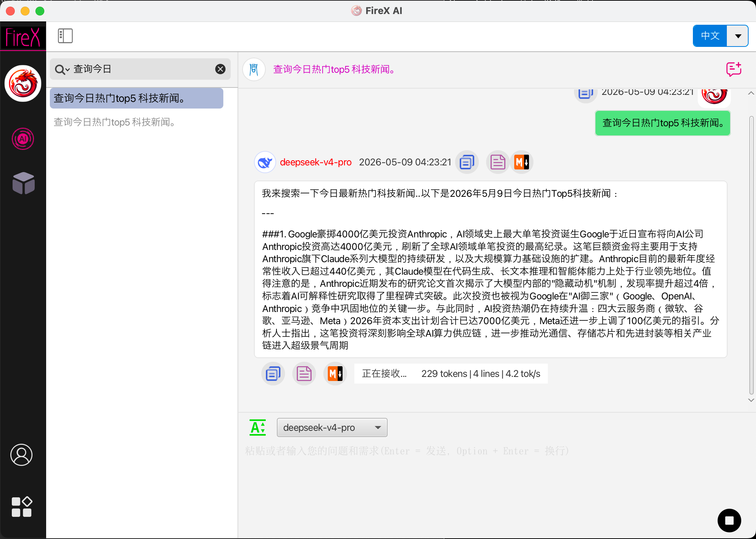756x539 pixels.
Task: Click the scroll up arrow in chat
Action: [751, 93]
